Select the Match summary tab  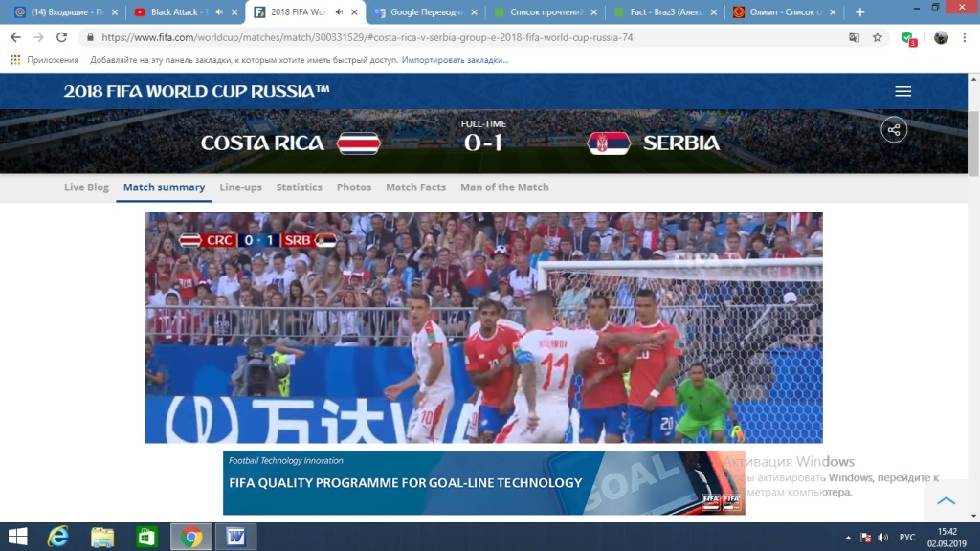(164, 187)
